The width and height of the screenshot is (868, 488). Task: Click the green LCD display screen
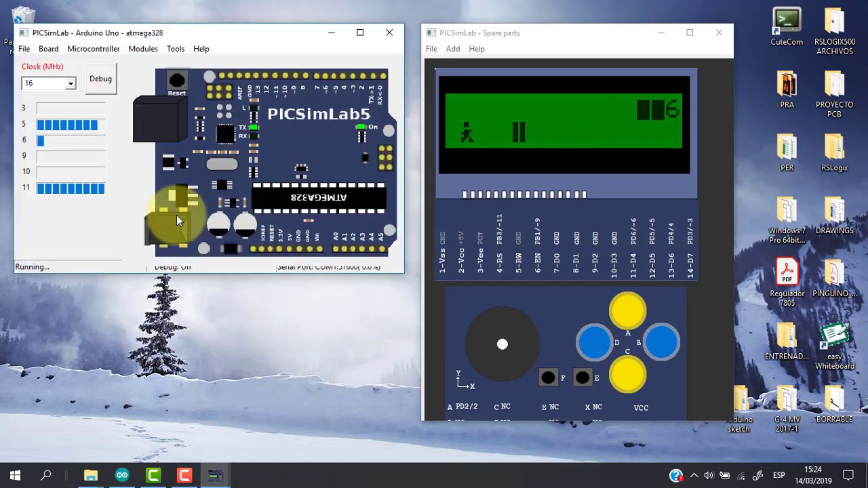(x=564, y=121)
